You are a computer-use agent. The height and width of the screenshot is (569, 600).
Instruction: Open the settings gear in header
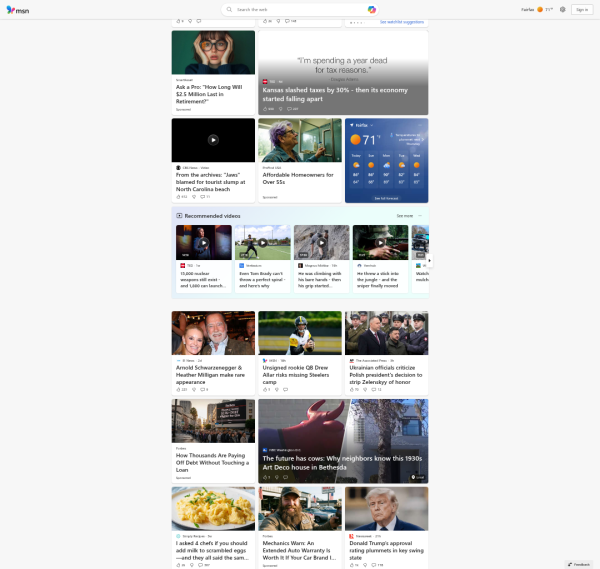562,10
